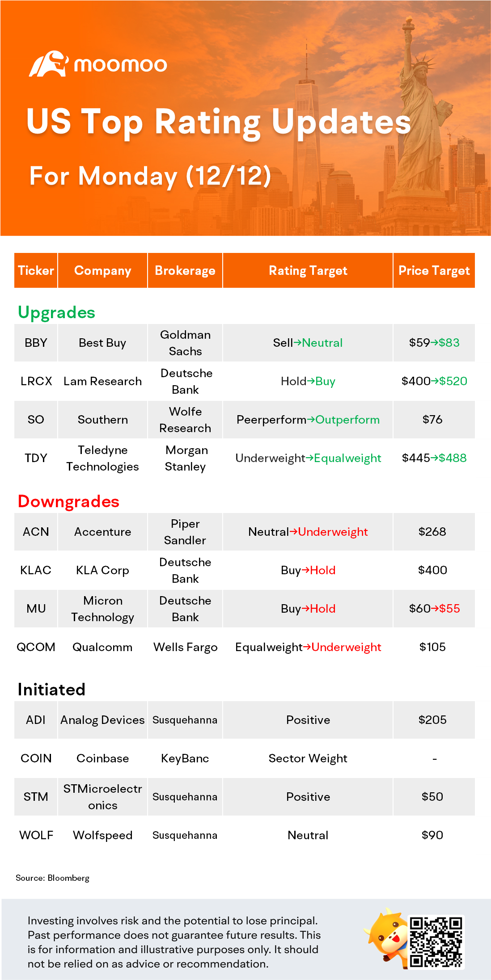Screen dimensions: 491x980
Task: Click the Downgrades section heading
Action: pos(68,501)
